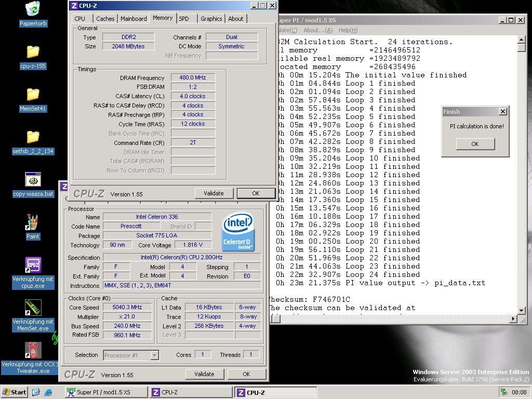Open Internet Explorer quick launch icon
The height and width of the screenshot is (399, 532).
(48, 392)
